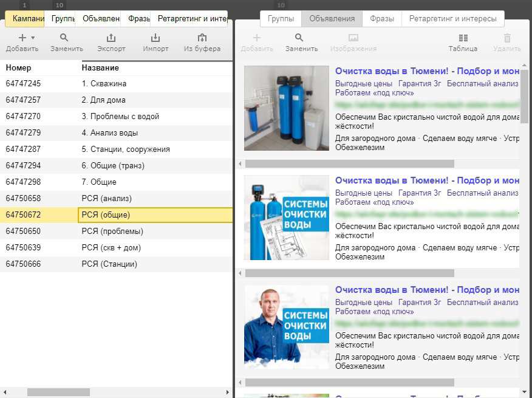The height and width of the screenshot is (398, 532).
Task: Click campaign number 64750666
Action: pos(23,264)
